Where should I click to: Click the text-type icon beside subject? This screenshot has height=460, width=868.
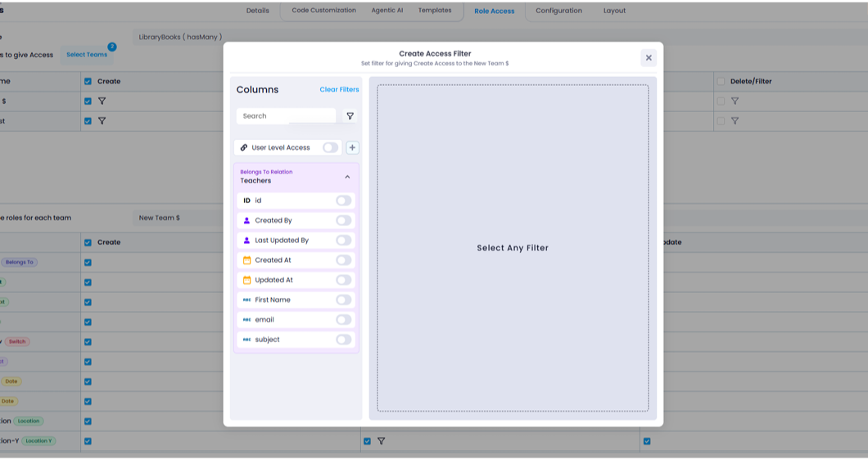[247, 340]
